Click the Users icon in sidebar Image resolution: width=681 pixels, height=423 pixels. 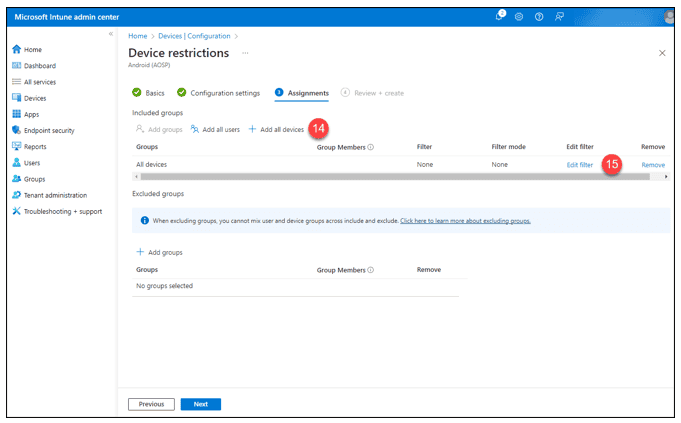click(17, 162)
